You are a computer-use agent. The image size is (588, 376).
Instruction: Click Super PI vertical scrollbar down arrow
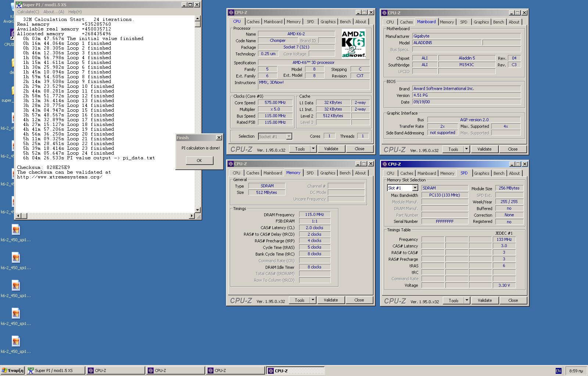pos(198,210)
